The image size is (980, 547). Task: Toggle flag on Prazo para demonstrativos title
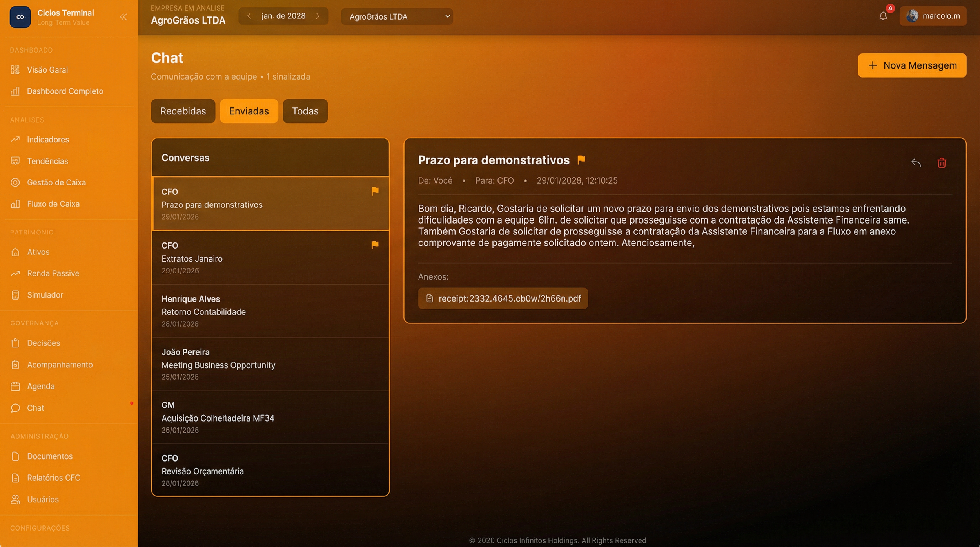pos(581,160)
